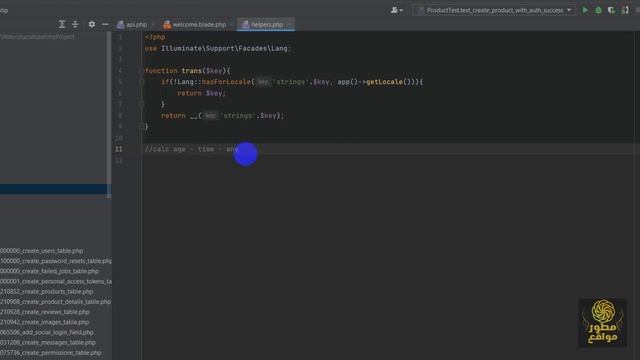Screen dimensions: 640x360
Task: Click the '<?php' opening tag
Action: (x=155, y=37)
